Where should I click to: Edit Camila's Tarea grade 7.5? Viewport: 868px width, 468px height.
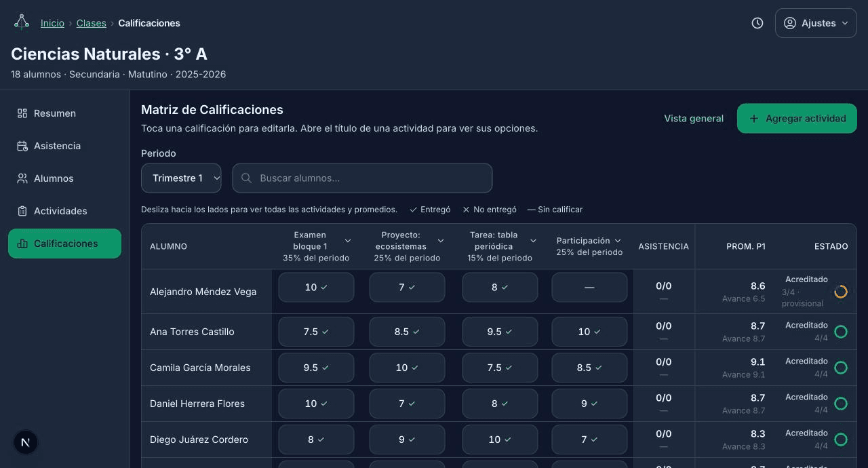tap(500, 368)
